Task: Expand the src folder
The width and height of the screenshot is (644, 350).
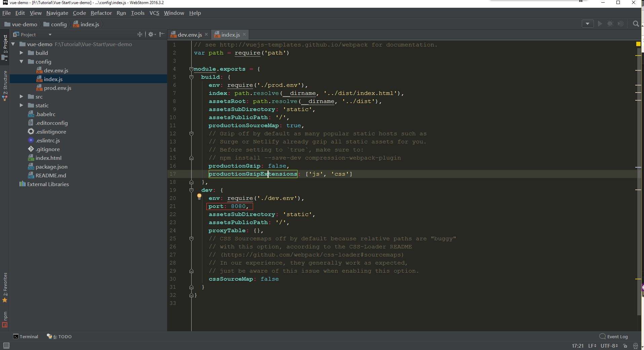Action: click(x=22, y=97)
